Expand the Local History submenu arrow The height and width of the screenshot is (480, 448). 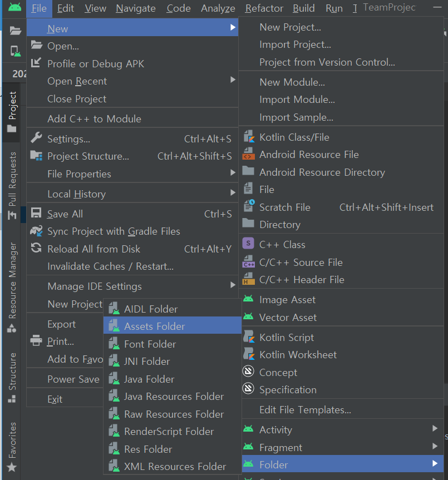coord(233,192)
